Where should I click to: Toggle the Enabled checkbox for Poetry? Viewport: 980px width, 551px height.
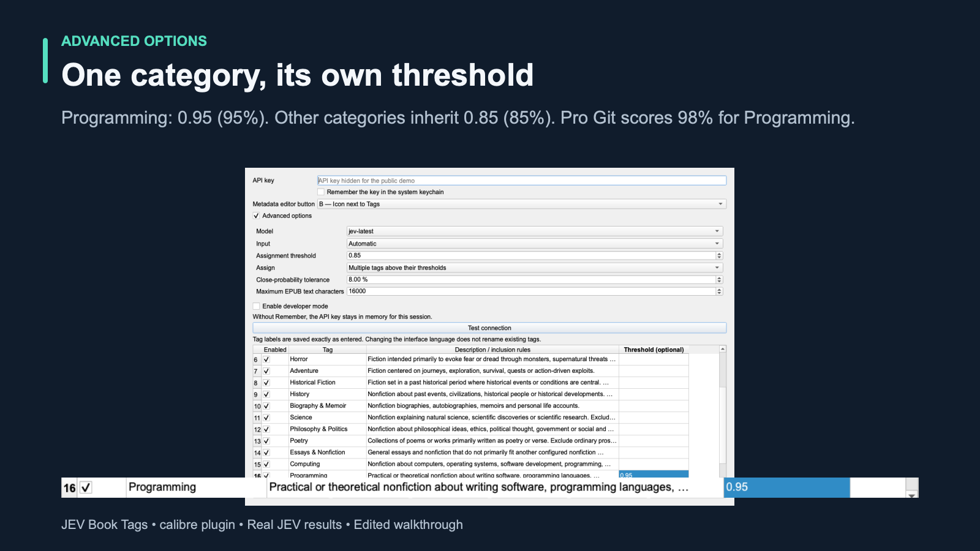[x=266, y=441]
